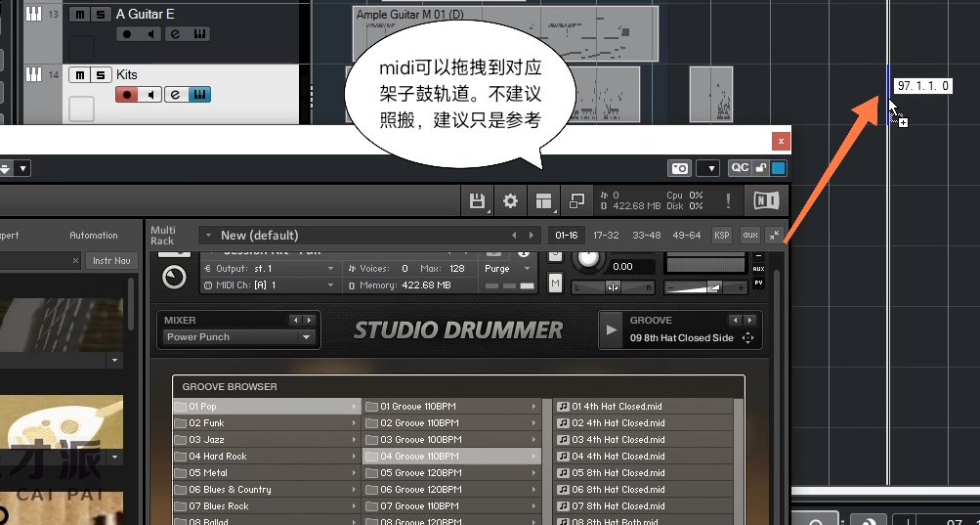Select previous groove arrow
Viewport: 980px width, 525px height.
[737, 321]
